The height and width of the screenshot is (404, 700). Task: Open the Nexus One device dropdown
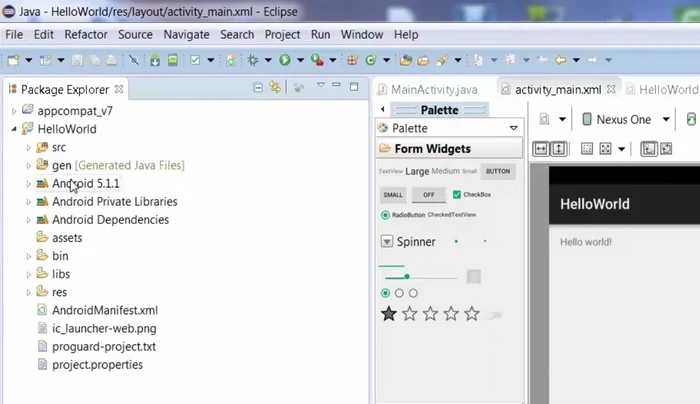click(x=666, y=119)
